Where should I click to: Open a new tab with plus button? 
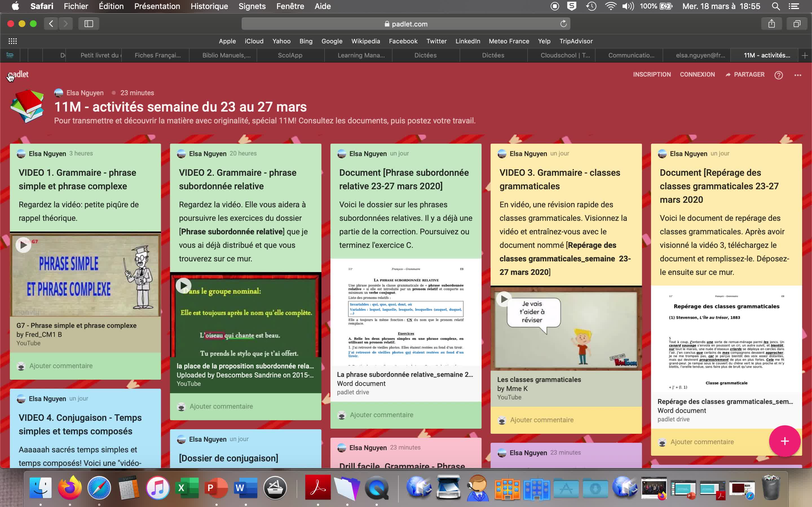(x=804, y=55)
